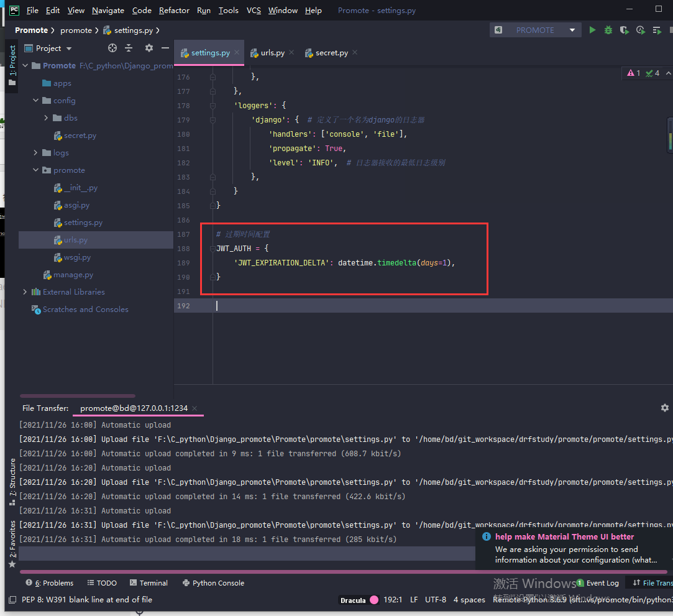Screen dimensions: 673x616
Task: Close the secret.py editor tab
Action: point(355,52)
